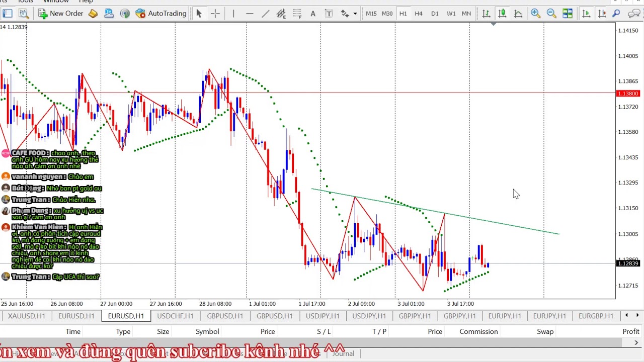This screenshot has height=362, width=644.
Task: Open the New Order dialog
Action: [60, 14]
